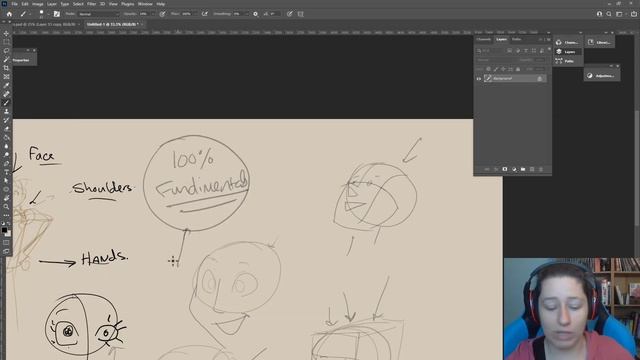Toggle Background layer visibility eye

click(x=478, y=78)
